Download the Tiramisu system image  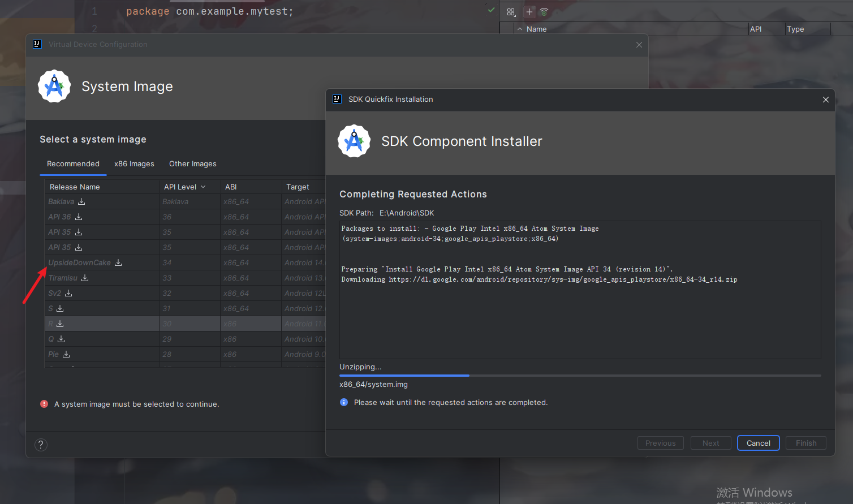pos(85,278)
